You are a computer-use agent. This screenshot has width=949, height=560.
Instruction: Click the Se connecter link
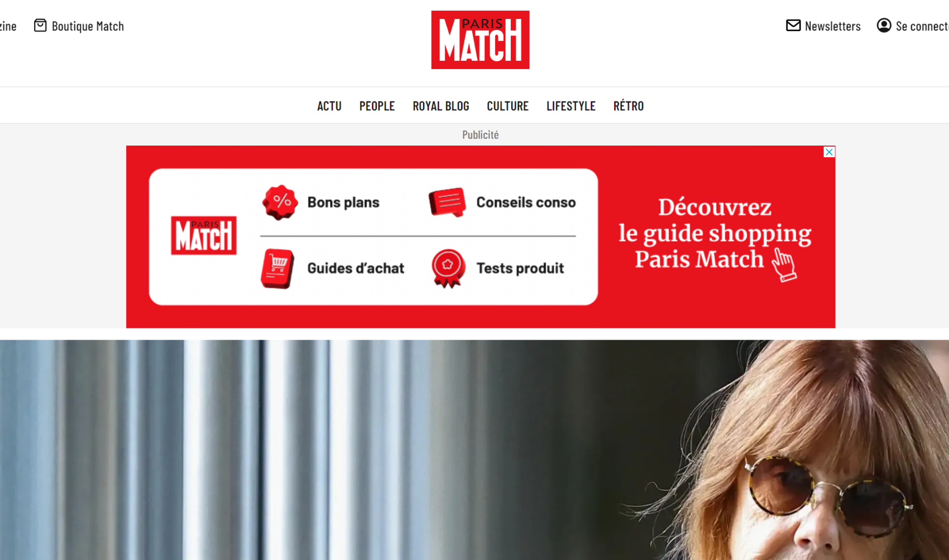[x=922, y=26]
